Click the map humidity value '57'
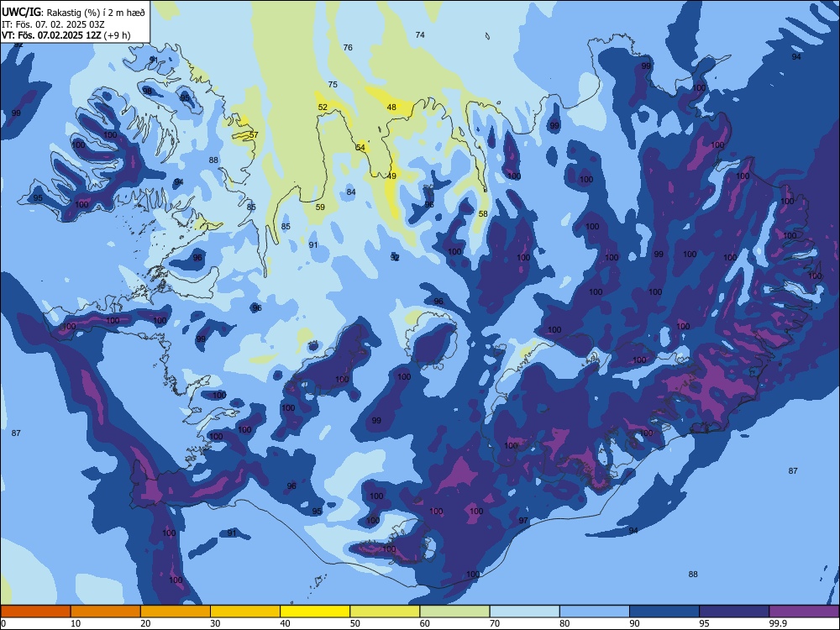The width and height of the screenshot is (840, 630). point(254,134)
